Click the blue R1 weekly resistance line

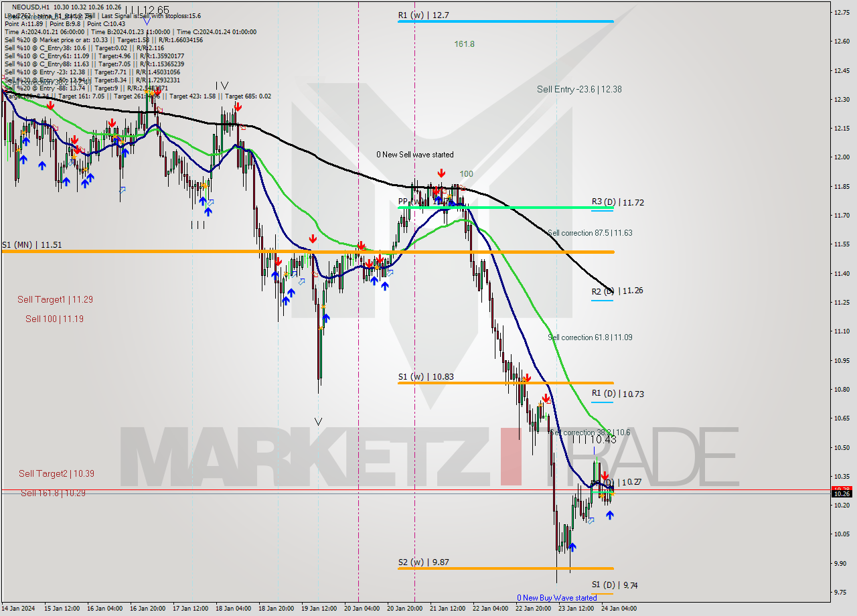pos(505,21)
